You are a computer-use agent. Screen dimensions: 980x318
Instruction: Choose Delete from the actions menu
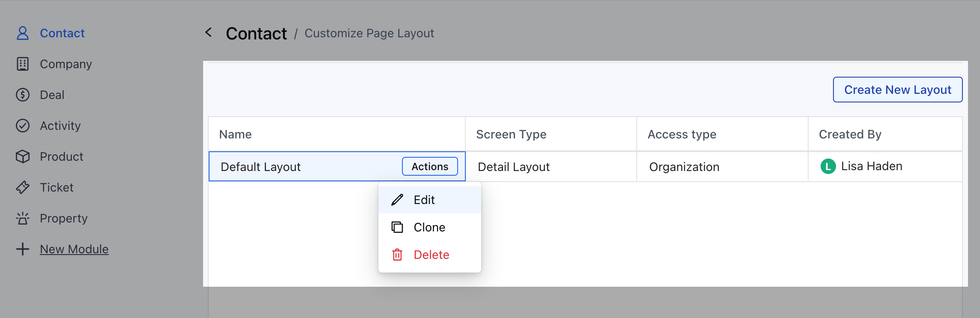coord(430,255)
